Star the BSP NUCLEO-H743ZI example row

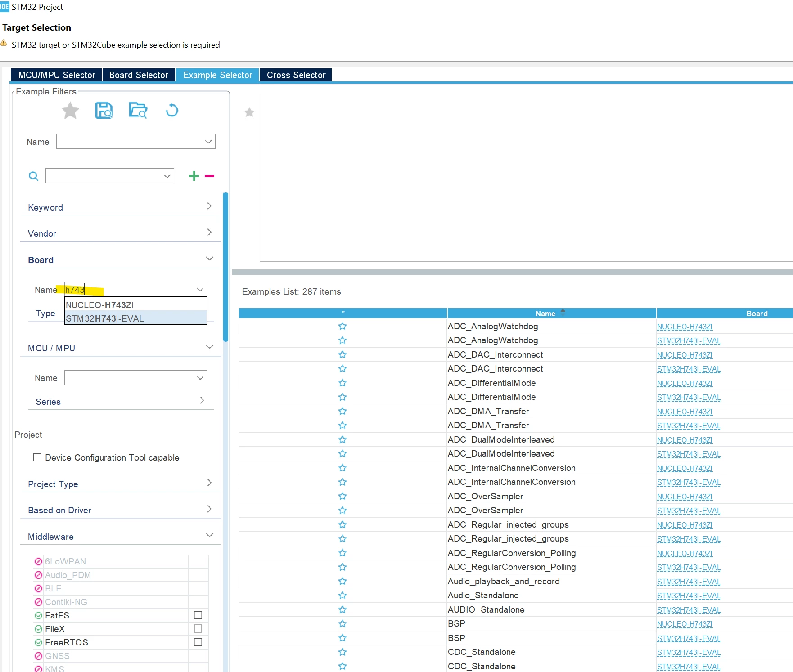pyautogui.click(x=342, y=624)
